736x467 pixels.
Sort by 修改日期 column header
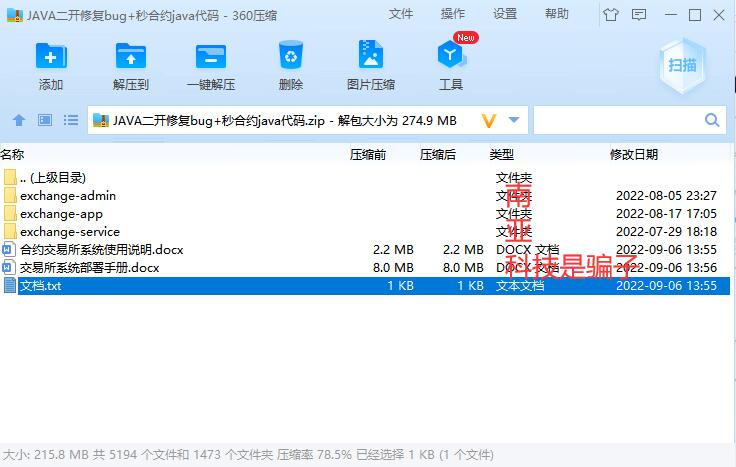click(x=634, y=154)
